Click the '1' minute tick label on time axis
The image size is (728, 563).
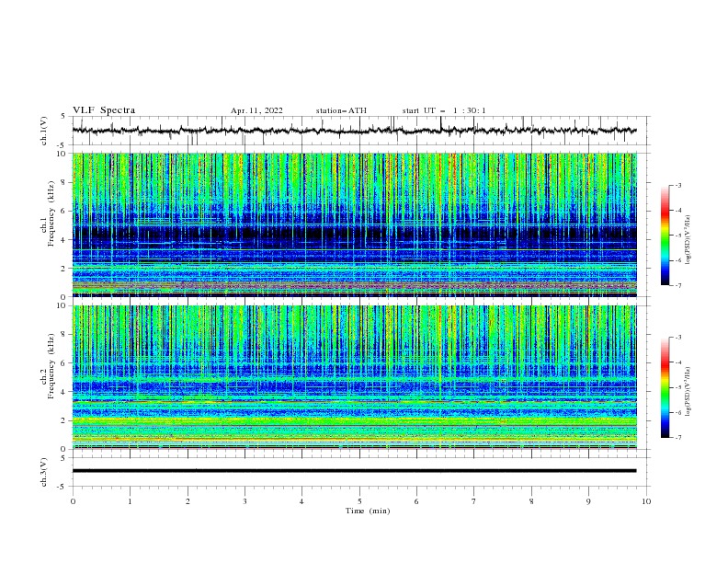(130, 501)
